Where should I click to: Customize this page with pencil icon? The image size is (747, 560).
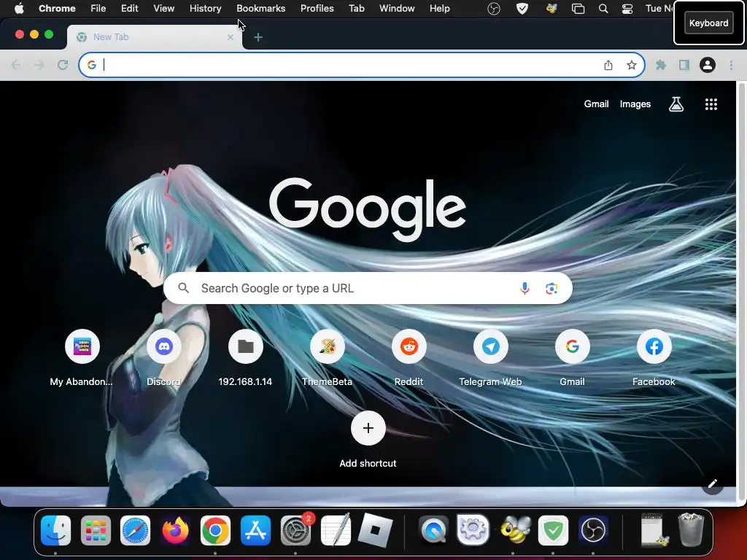713,484
